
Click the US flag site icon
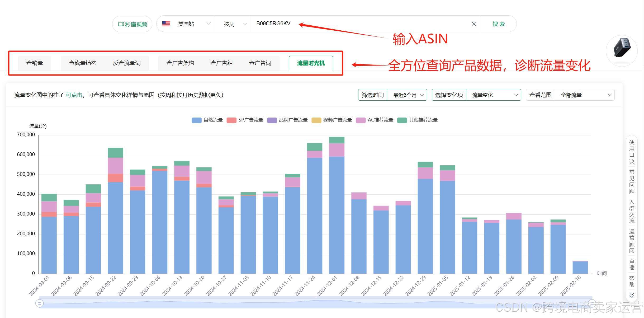pyautogui.click(x=166, y=24)
